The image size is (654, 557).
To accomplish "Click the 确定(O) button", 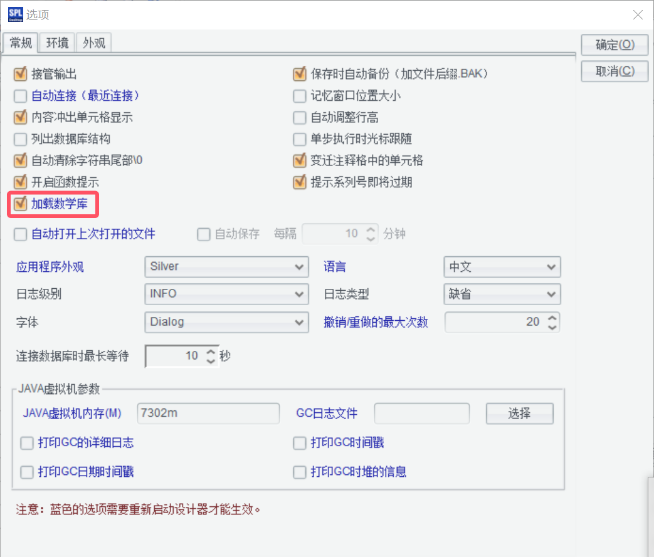I will (x=615, y=44).
